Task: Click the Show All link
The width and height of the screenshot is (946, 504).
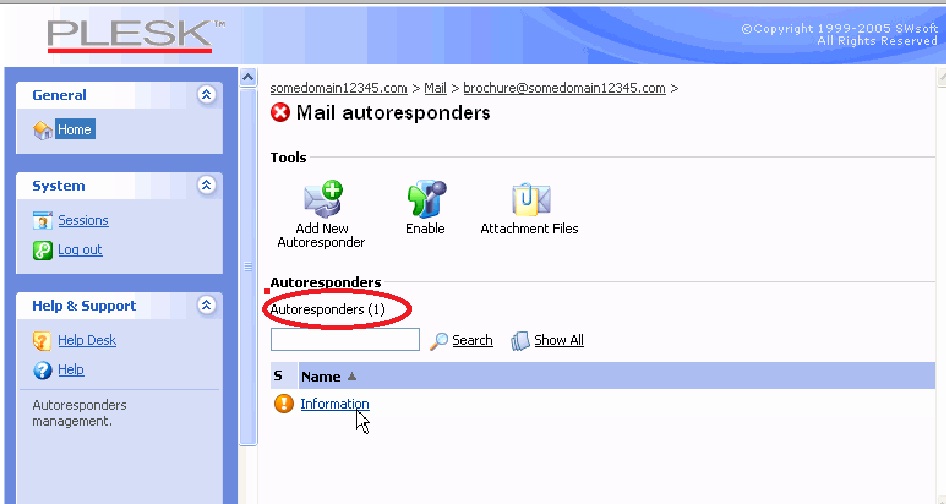Action: tap(559, 340)
